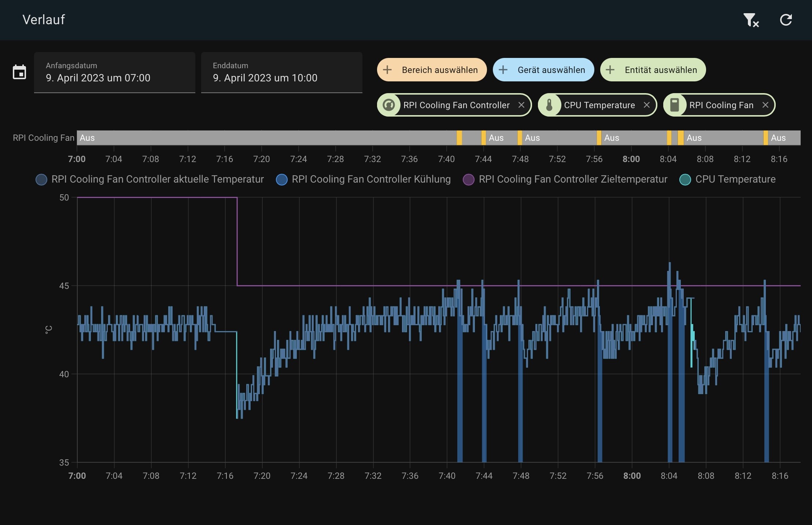The image size is (812, 525).
Task: Click the Verlauf page title
Action: click(x=44, y=20)
